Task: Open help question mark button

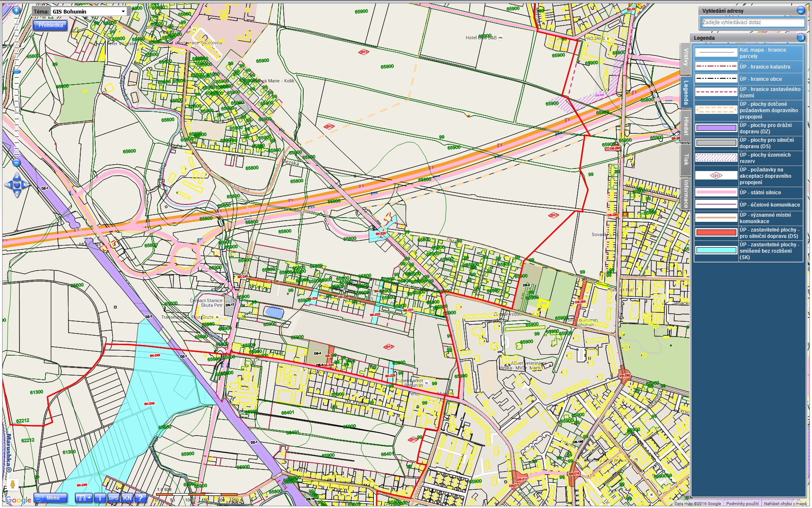Action: click(140, 498)
